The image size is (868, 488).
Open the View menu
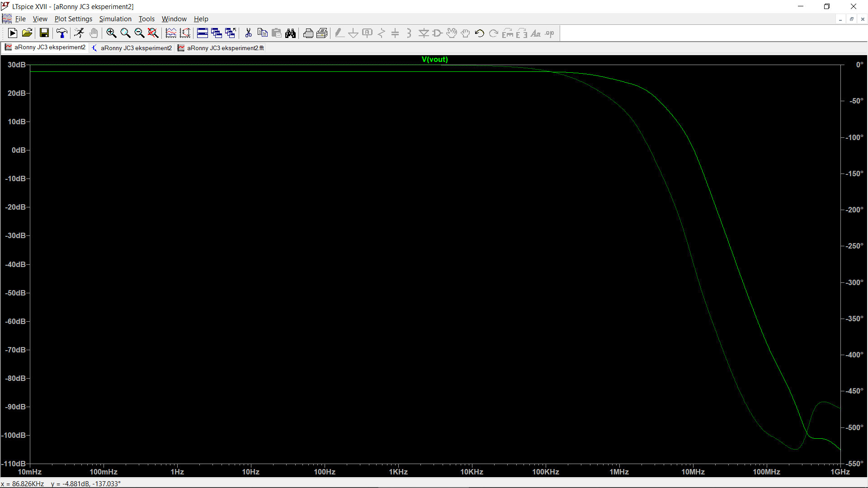[x=40, y=19]
